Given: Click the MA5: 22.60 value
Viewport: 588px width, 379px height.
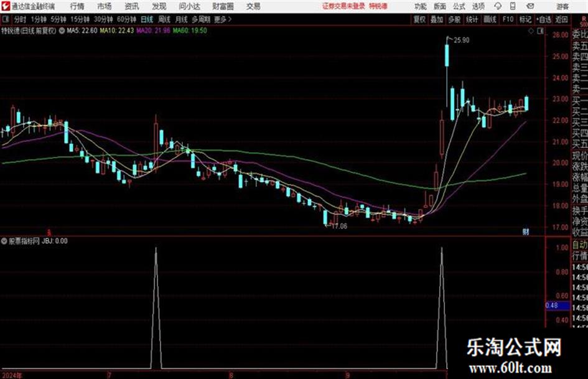Looking at the screenshot, I should (x=82, y=30).
